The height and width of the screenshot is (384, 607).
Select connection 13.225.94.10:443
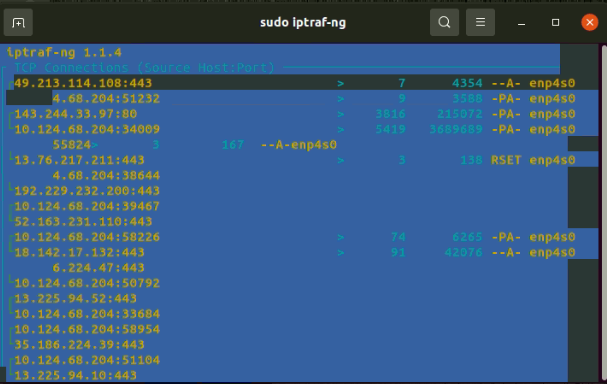pos(75,375)
